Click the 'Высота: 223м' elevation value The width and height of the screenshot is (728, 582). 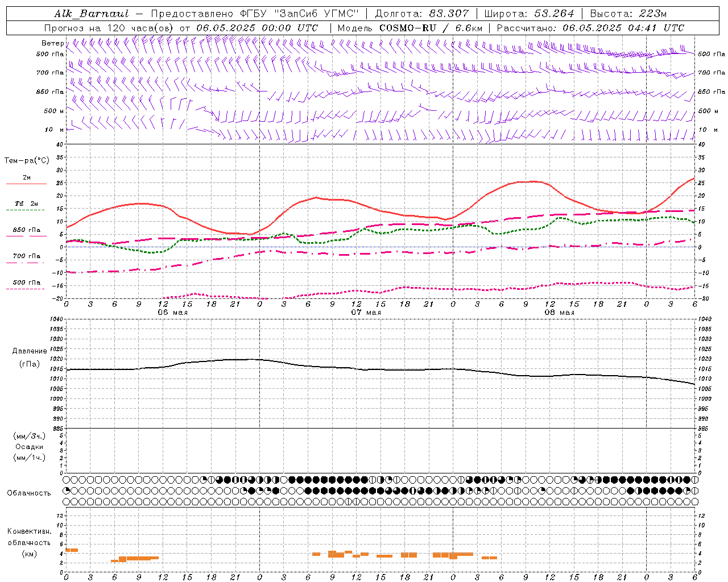pos(628,14)
